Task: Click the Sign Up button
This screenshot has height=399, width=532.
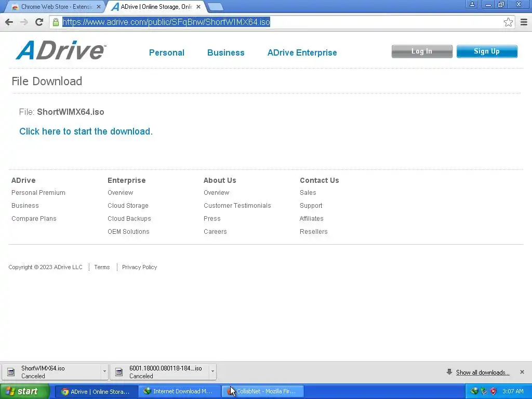Action: pos(487,51)
